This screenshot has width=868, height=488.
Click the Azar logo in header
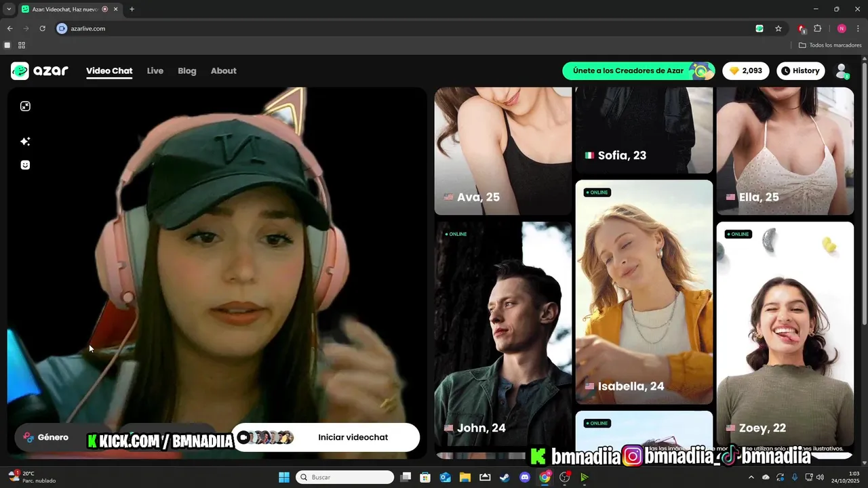click(39, 70)
